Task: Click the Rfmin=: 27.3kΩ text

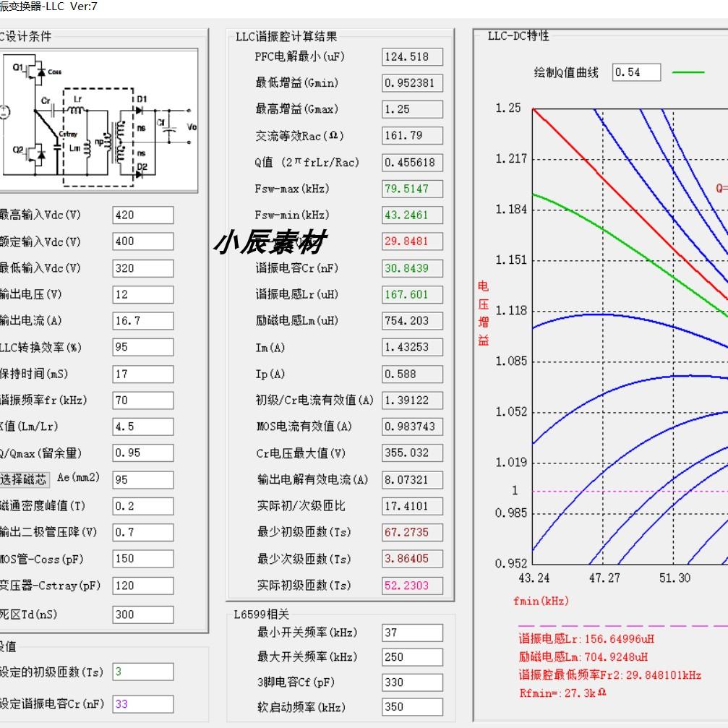Action: click(x=562, y=693)
